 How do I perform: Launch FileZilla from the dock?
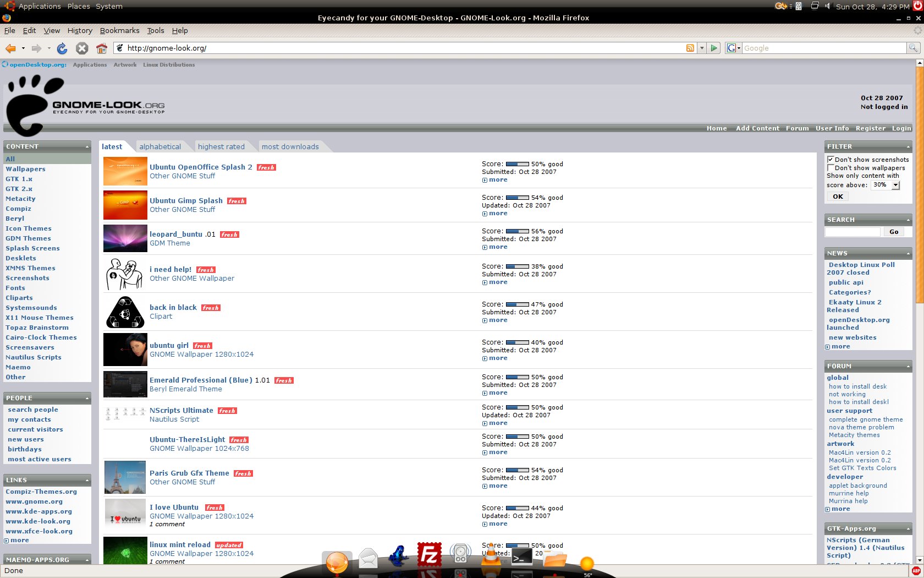click(x=430, y=554)
